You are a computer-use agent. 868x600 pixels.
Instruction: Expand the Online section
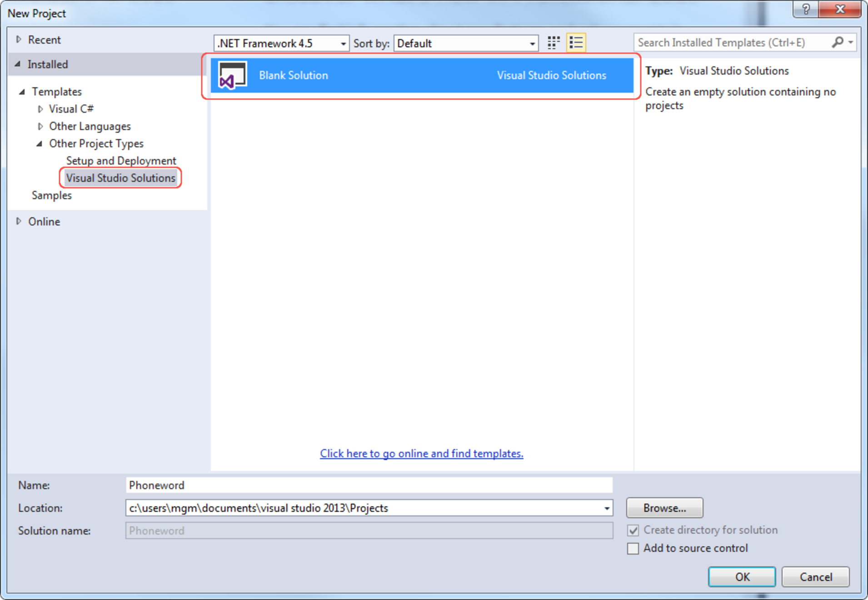(19, 221)
